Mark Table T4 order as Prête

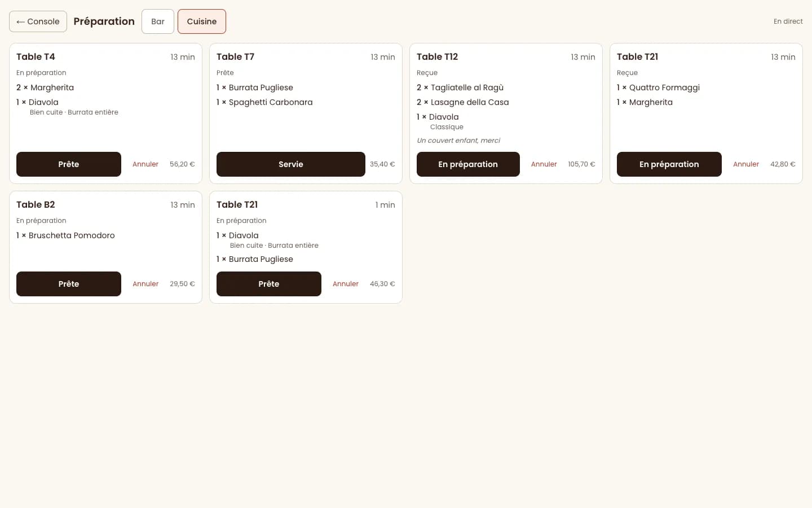tap(69, 164)
